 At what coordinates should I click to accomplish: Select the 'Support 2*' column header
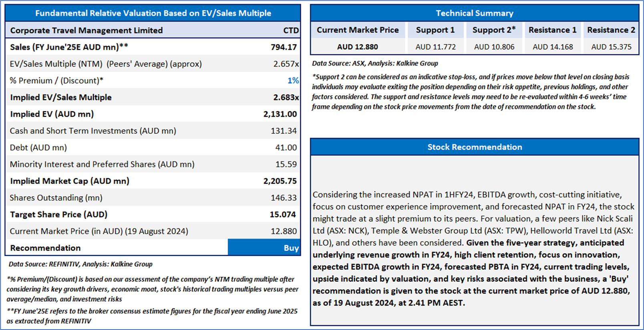pos(494,30)
